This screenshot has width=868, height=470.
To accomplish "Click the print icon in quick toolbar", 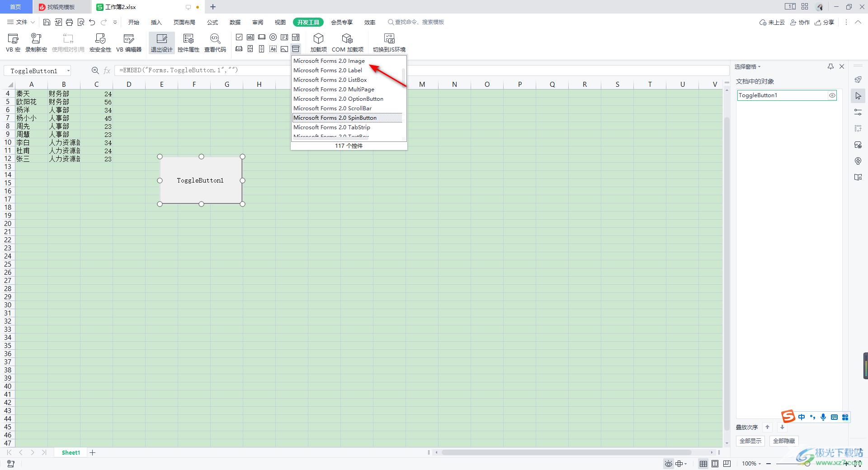I will (69, 22).
